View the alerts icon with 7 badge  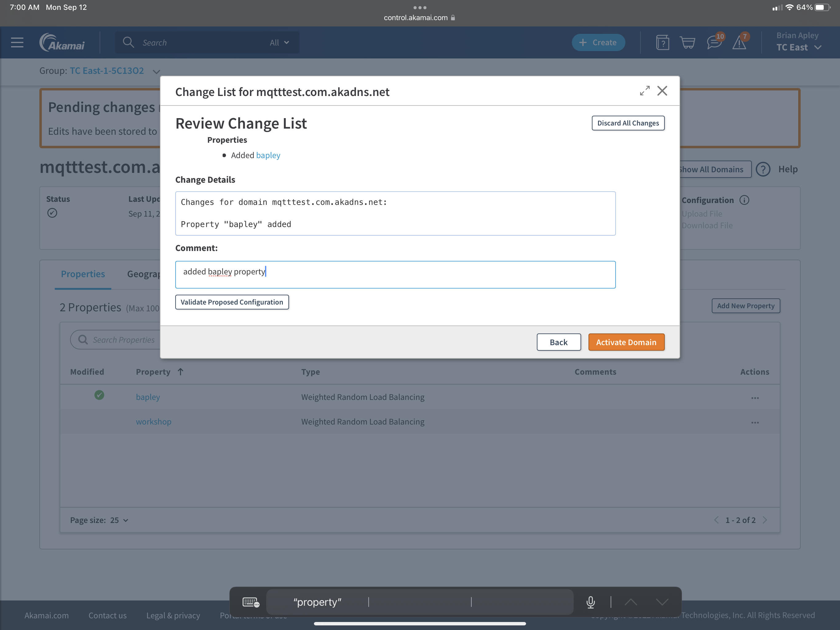coord(740,43)
